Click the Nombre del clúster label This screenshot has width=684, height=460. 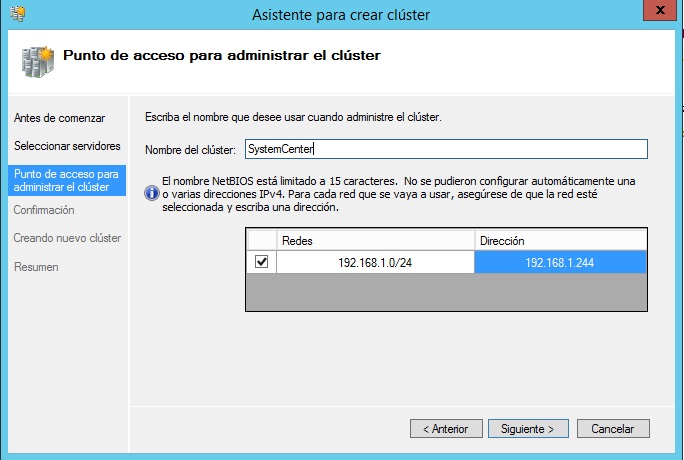coord(189,150)
